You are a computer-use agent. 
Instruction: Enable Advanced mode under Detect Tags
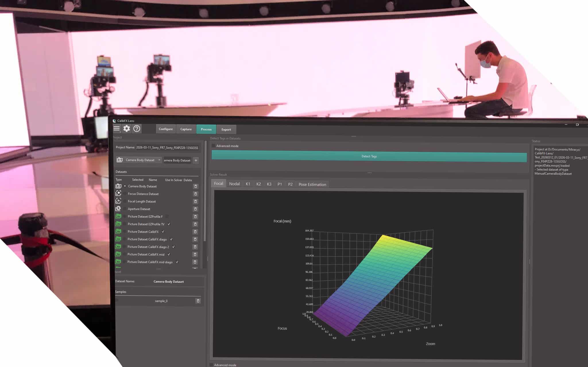tap(213, 146)
